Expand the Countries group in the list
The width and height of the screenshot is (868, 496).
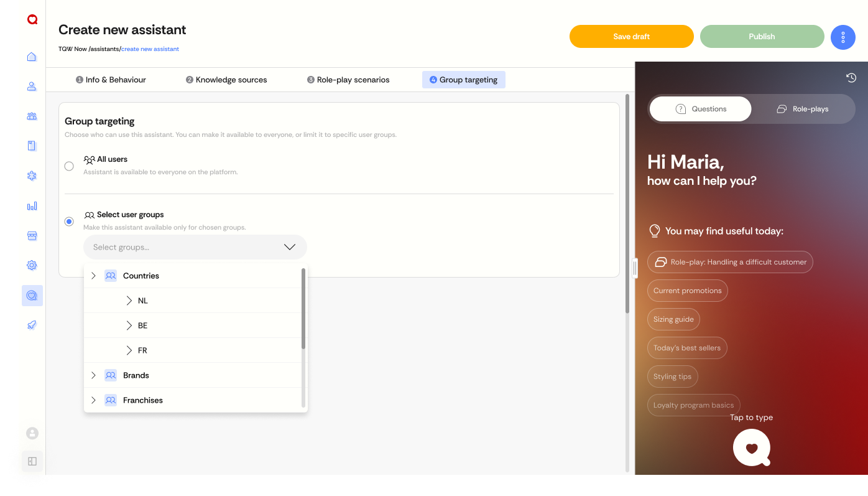93,275
